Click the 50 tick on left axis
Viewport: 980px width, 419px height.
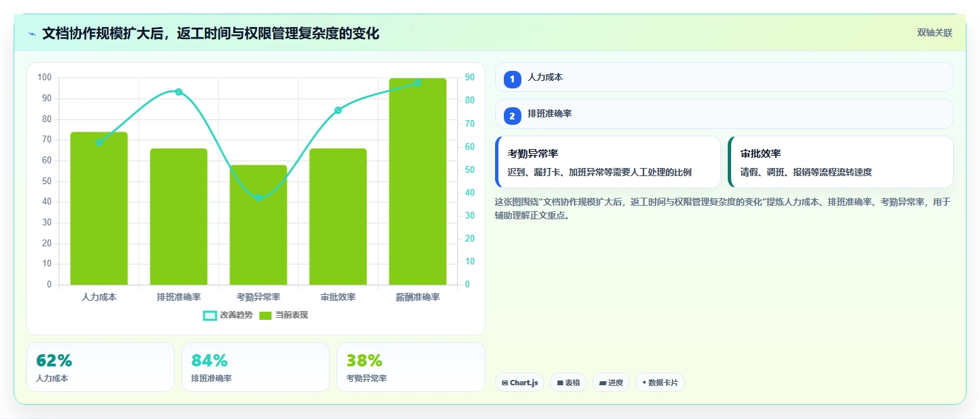click(x=47, y=181)
